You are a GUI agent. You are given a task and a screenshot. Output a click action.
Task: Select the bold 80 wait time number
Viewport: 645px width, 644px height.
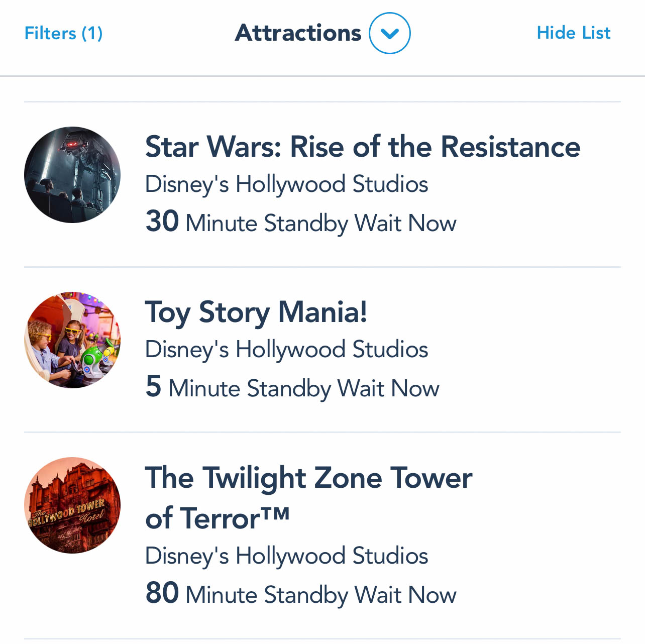(162, 593)
